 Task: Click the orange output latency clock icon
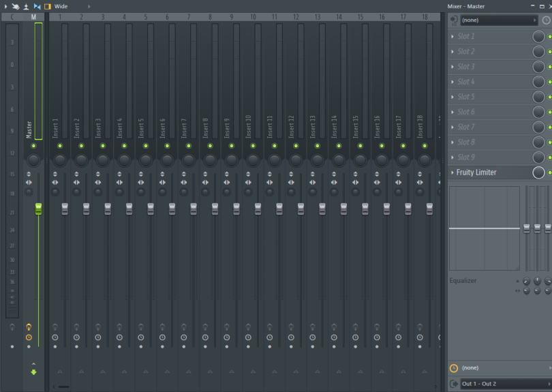coord(454,368)
